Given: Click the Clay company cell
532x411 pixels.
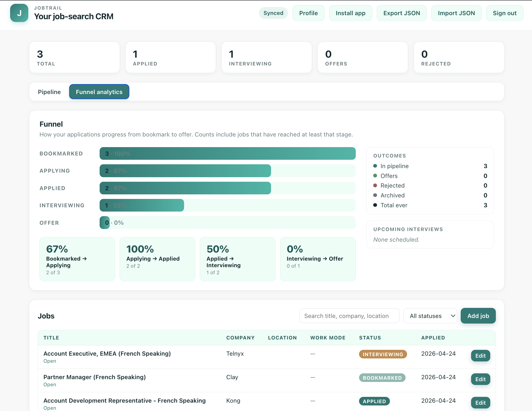Looking at the screenshot, I should (232, 377).
